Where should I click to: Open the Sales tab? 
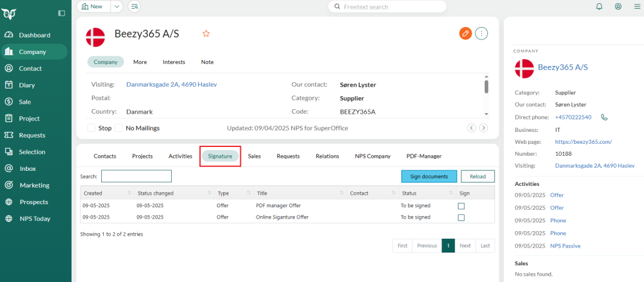255,156
